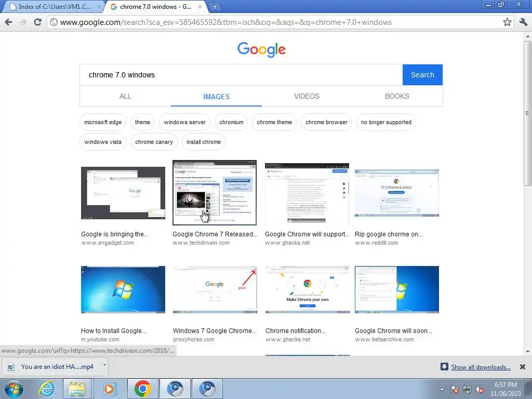Image resolution: width=532 pixels, height=399 pixels.
Task: Click the 'www.techdrivein.com' source text
Action: (201, 243)
